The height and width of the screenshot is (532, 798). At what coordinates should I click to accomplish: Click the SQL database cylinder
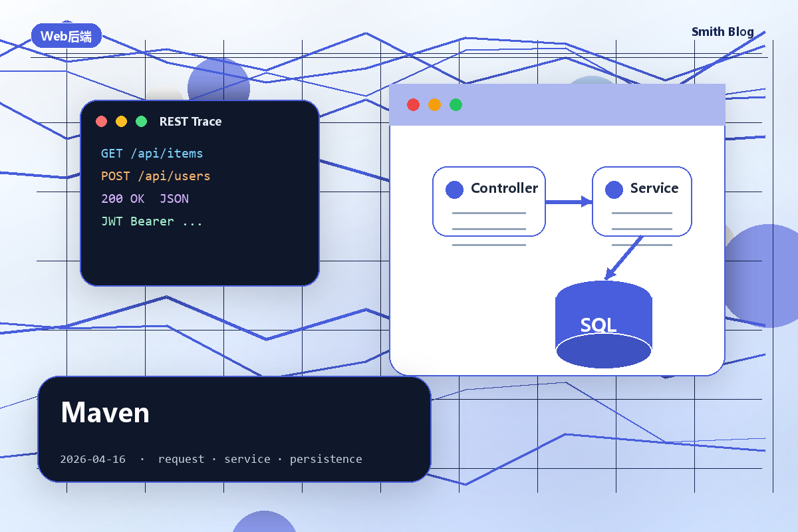point(604,325)
